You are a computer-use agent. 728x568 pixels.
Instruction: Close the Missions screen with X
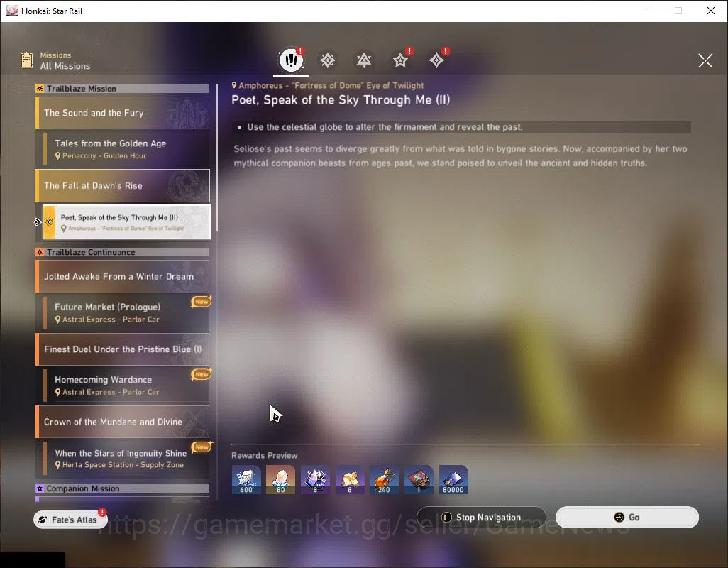[705, 60]
